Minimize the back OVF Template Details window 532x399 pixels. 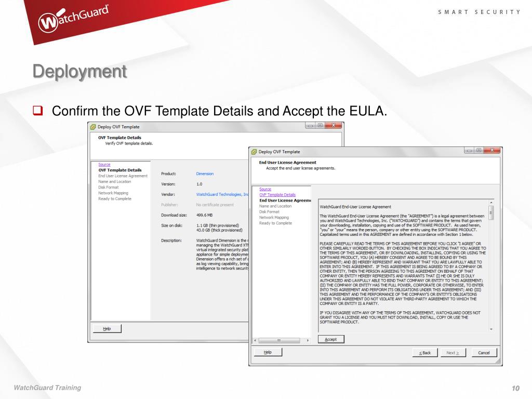pos(310,126)
